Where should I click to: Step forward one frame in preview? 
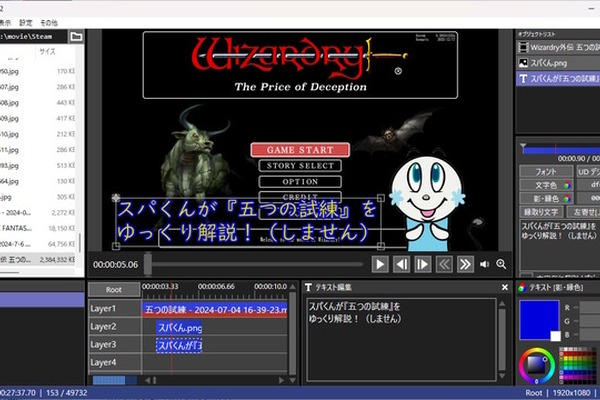point(422,264)
